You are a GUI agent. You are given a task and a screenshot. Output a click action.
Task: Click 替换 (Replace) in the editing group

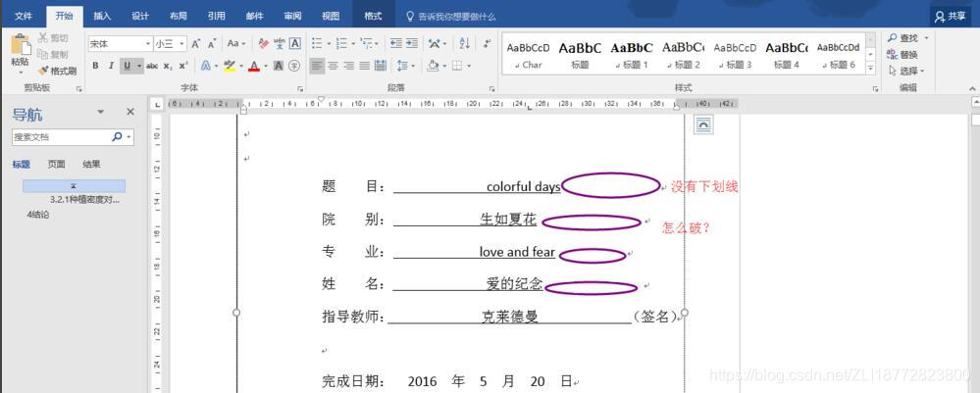tap(903, 55)
